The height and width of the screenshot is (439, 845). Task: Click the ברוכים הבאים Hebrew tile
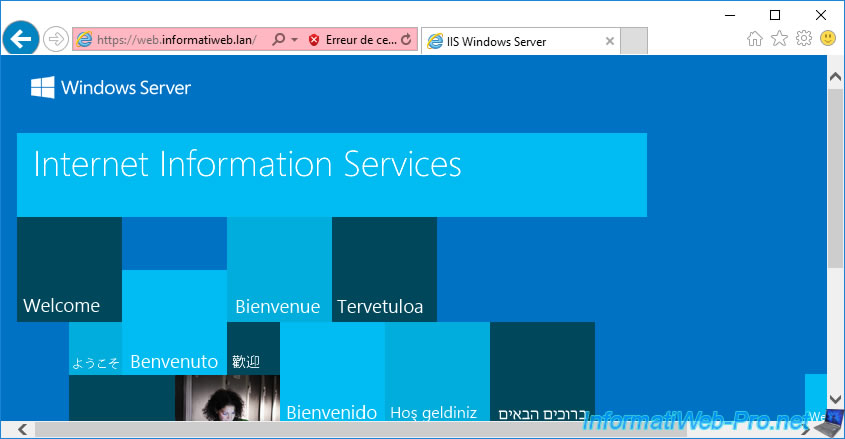542,371
